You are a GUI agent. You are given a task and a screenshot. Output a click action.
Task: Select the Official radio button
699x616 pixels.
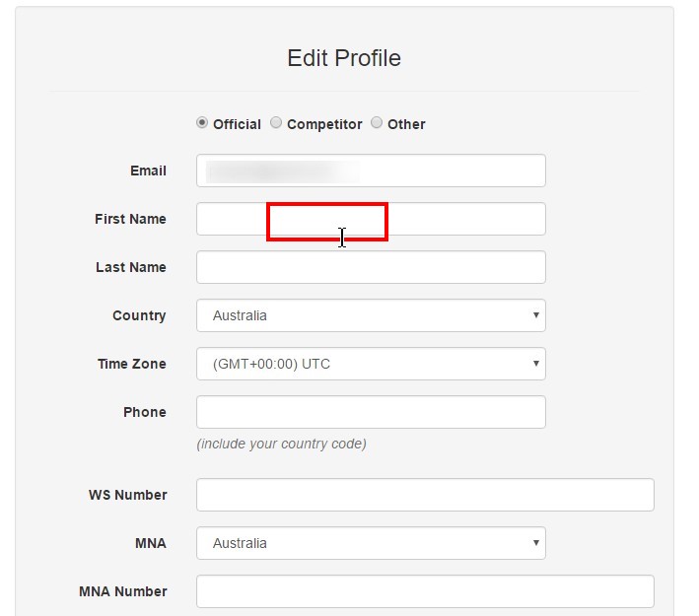[x=202, y=122]
